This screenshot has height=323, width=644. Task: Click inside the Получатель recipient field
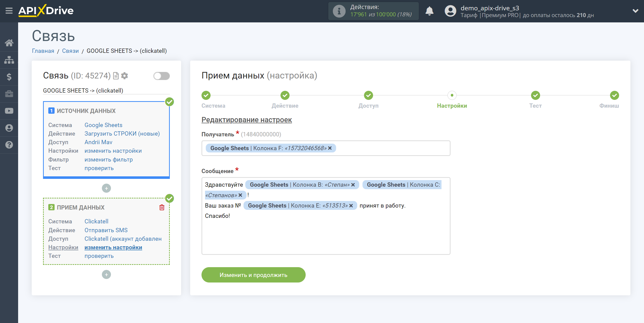point(326,148)
